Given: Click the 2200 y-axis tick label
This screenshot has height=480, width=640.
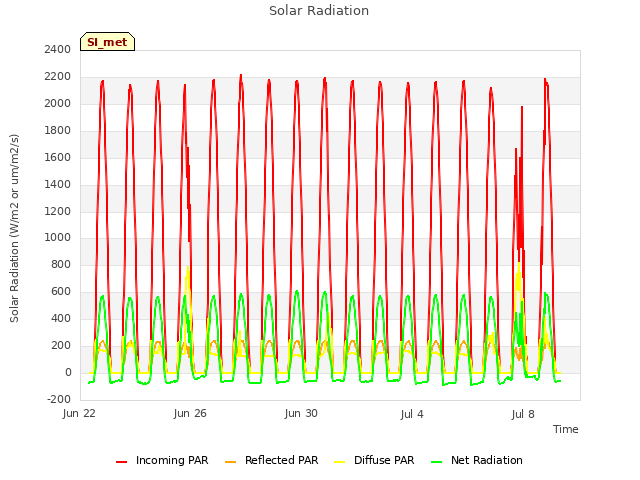Looking at the screenshot, I should 58,76.
